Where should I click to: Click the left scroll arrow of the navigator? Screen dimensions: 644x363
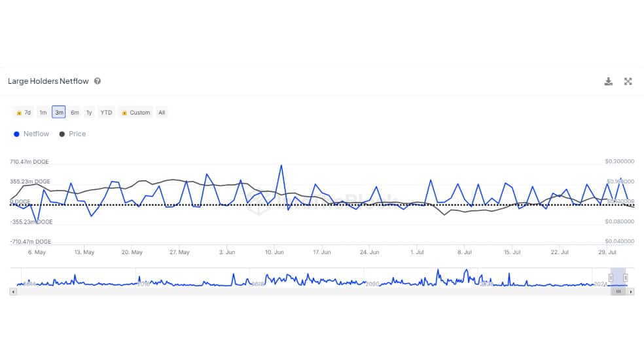tap(13, 292)
